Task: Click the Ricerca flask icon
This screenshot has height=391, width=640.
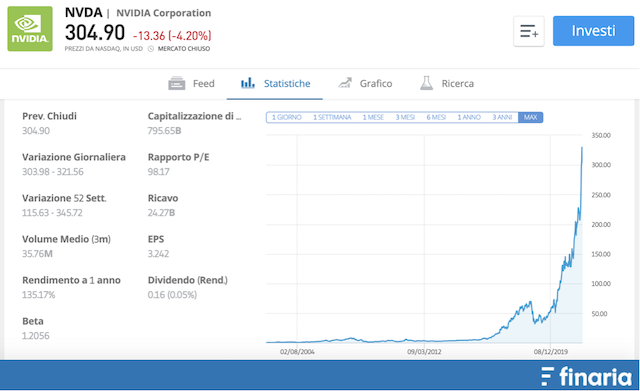Action: (x=427, y=83)
